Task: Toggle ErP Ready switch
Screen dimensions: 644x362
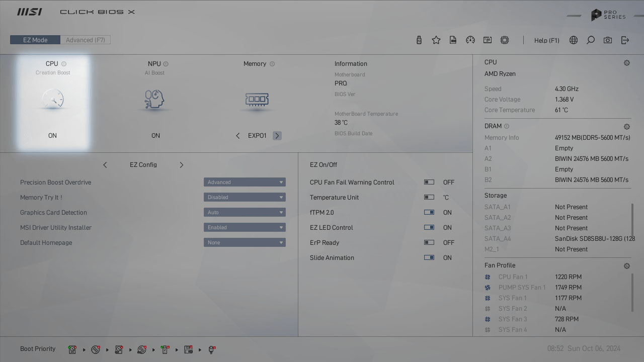Action: 429,243
